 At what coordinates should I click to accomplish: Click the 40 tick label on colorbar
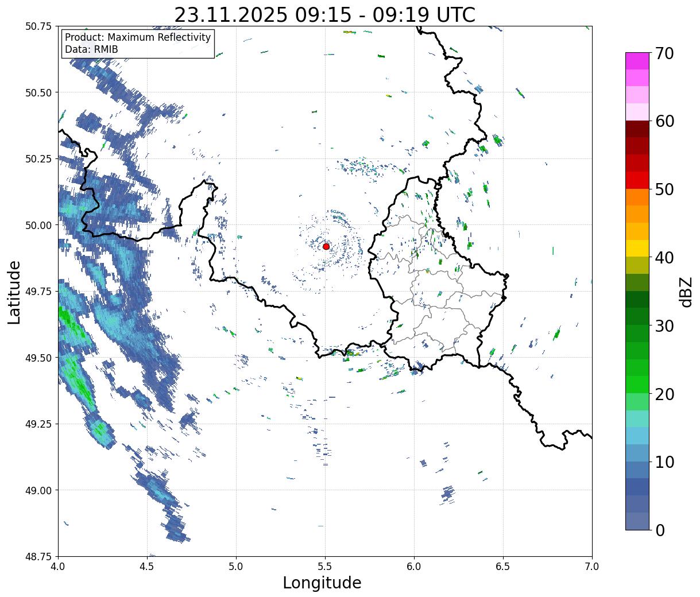pyautogui.click(x=664, y=258)
